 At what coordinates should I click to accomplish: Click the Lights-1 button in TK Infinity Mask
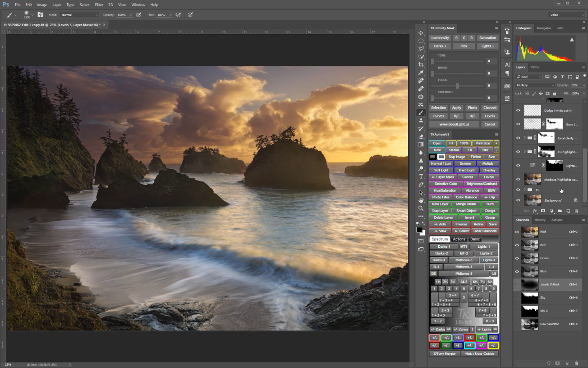(x=487, y=46)
